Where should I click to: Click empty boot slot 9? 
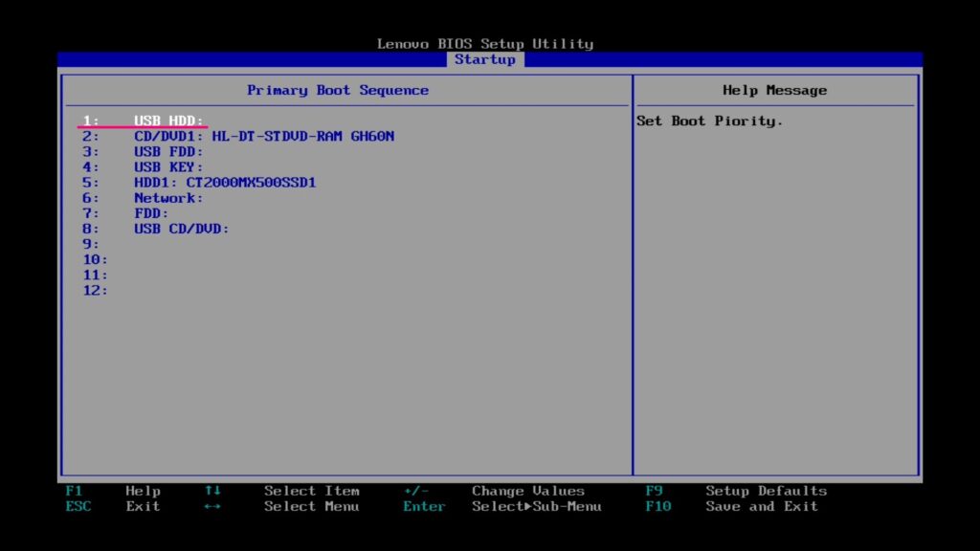pyautogui.click(x=91, y=244)
